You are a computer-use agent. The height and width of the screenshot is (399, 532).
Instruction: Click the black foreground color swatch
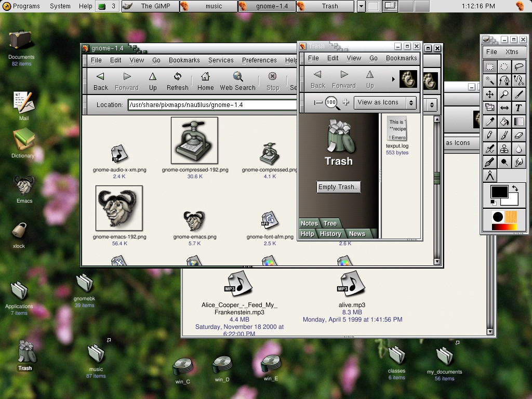tap(499, 191)
